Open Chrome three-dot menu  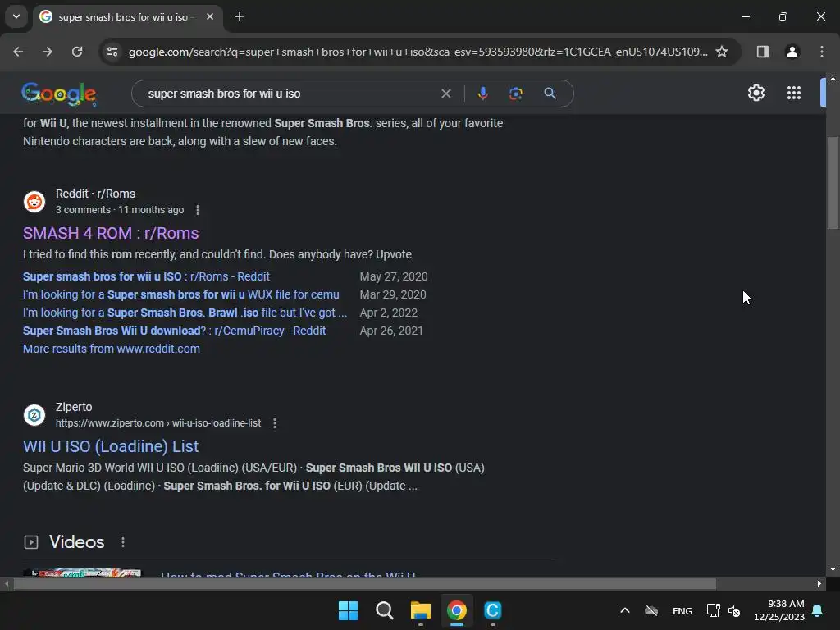[822, 52]
